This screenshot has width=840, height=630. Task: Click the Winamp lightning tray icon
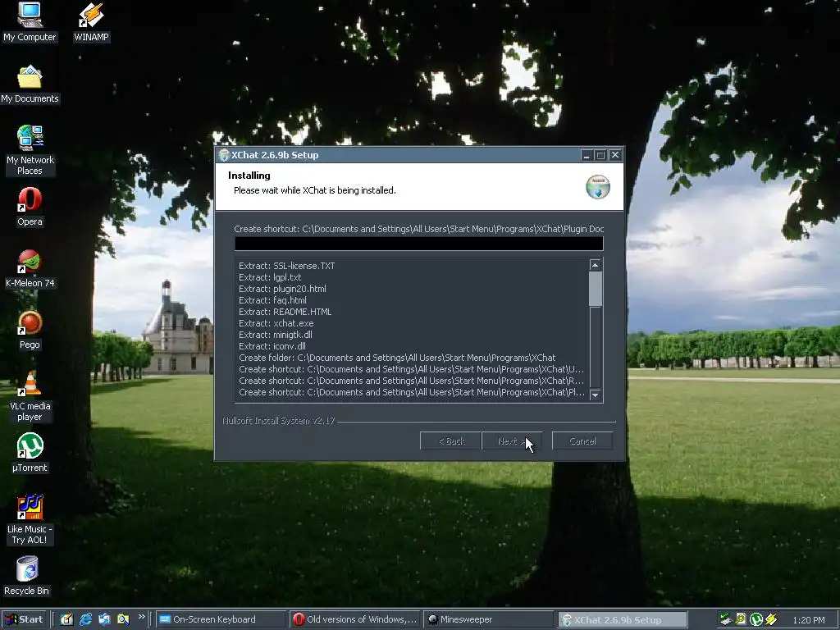[771, 619]
